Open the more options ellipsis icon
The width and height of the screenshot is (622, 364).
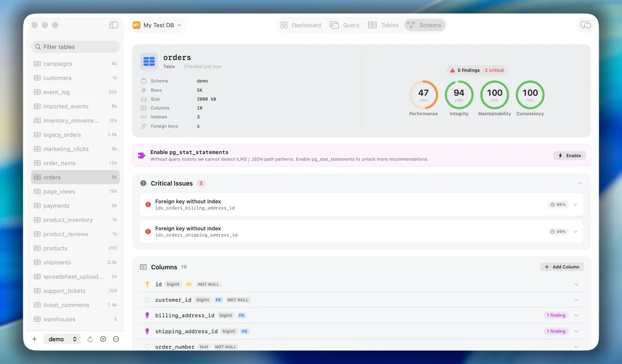click(116, 339)
